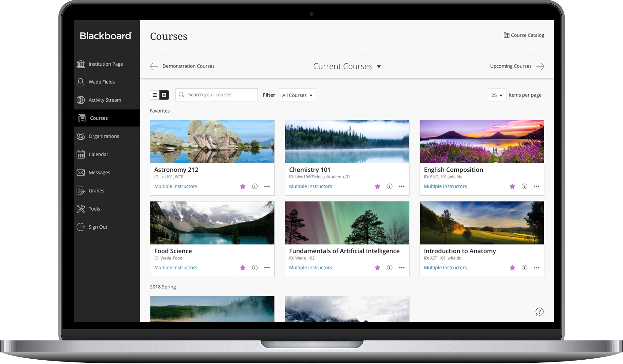Open the All Courses filter dropdown

tap(297, 95)
